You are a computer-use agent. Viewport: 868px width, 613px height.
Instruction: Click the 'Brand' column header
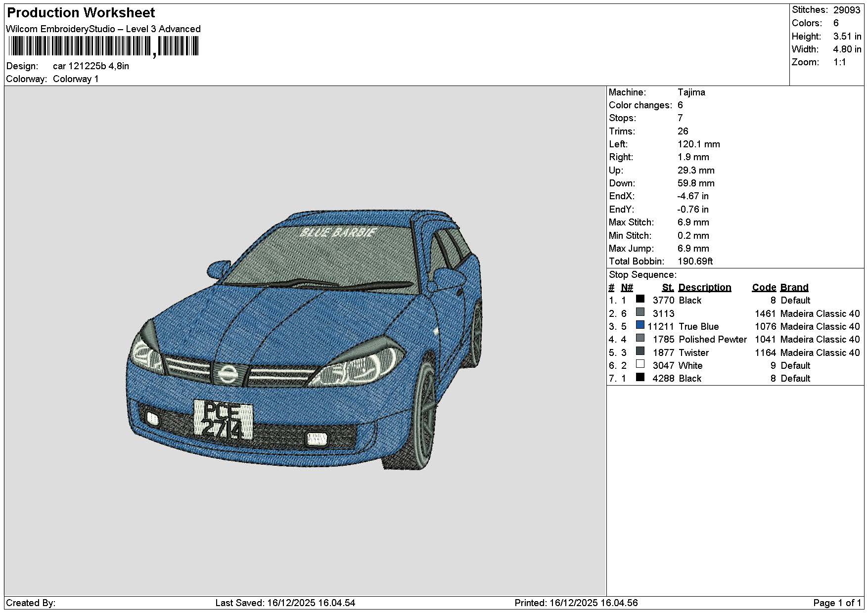point(794,287)
